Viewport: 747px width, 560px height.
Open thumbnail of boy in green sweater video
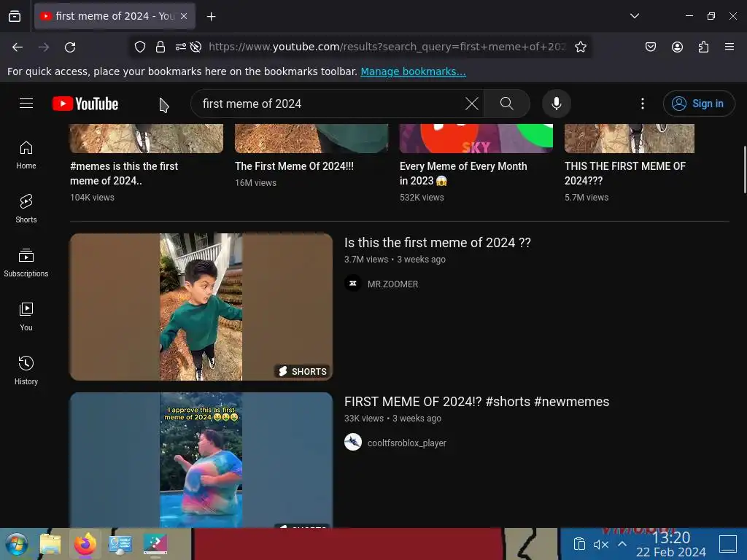click(201, 307)
